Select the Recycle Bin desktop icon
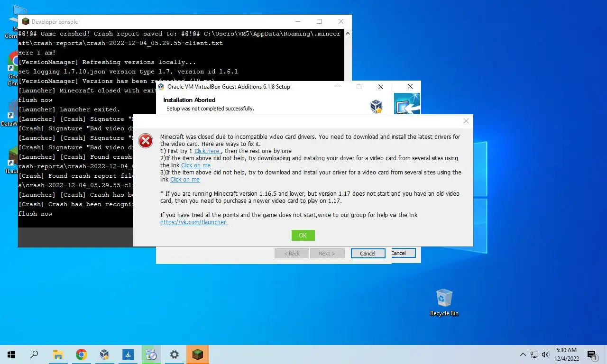The width and height of the screenshot is (607, 364). [x=444, y=302]
